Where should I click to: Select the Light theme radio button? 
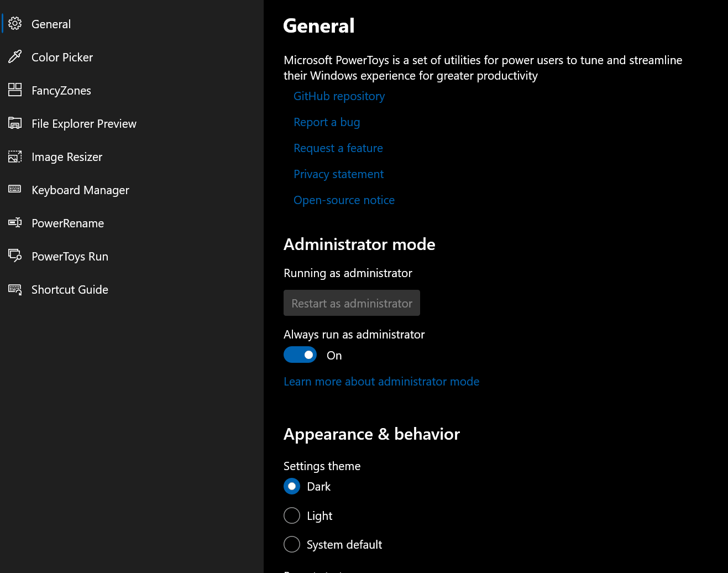pos(292,515)
